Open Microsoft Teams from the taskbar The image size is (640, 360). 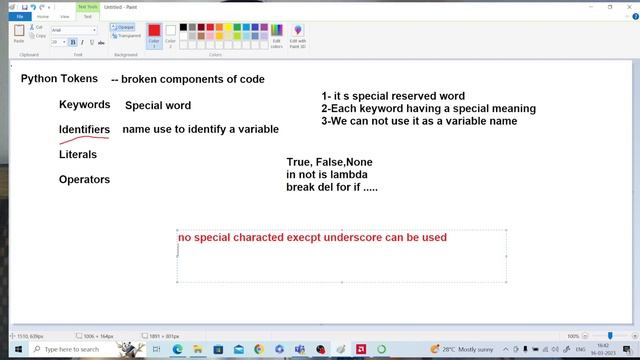click(300, 349)
